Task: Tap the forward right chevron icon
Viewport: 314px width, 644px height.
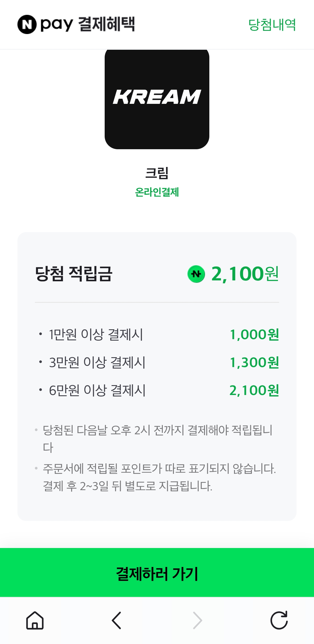Action: 198,620
